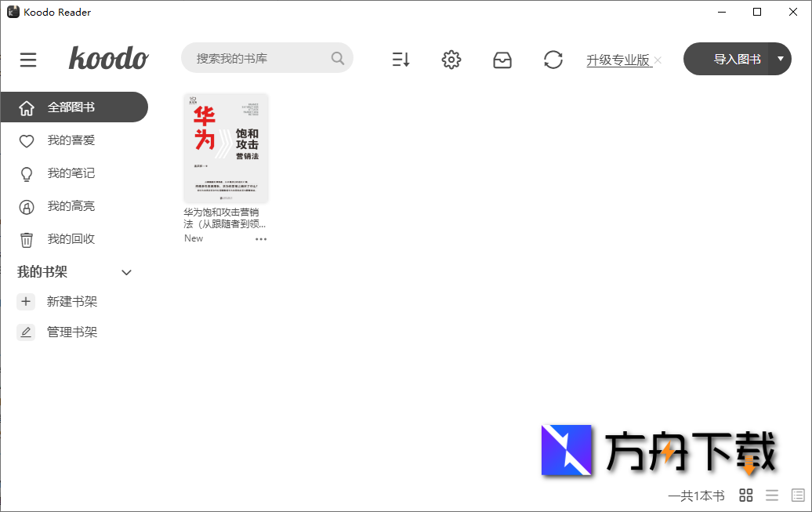Open 我的回收 trash icon
The width and height of the screenshot is (812, 512).
click(x=26, y=239)
